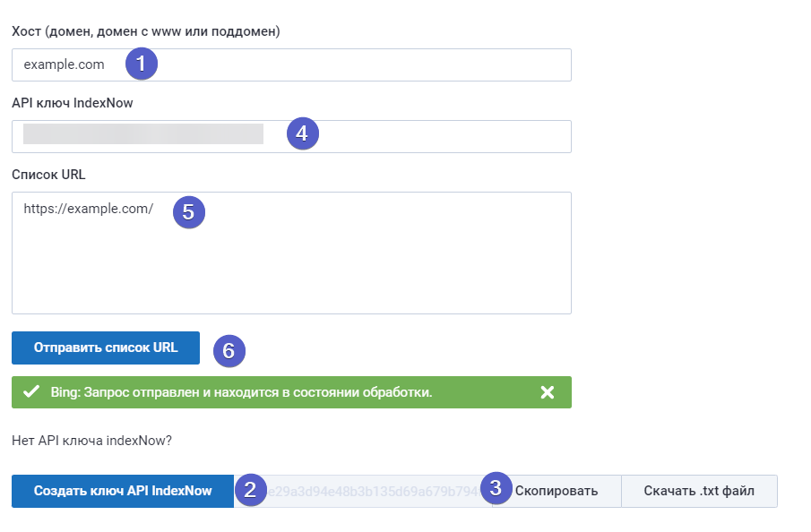Viewport: 811px width, 532px height.
Task: Download key via Скачать .txt файл
Action: (699, 491)
